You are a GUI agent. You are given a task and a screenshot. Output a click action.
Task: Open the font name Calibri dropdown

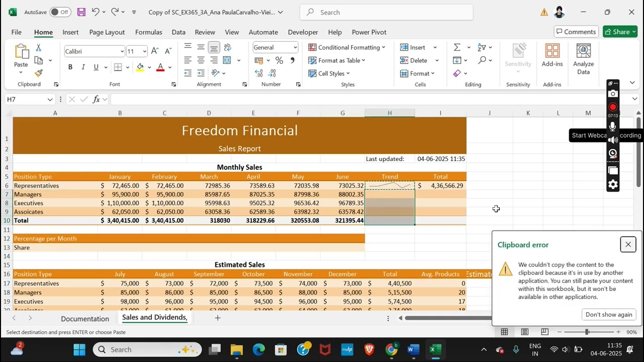point(122,51)
